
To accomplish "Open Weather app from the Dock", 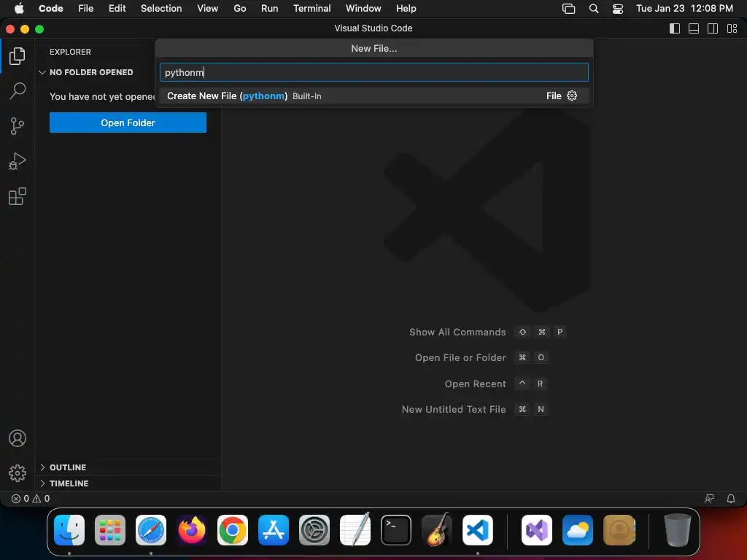I will coord(578,530).
